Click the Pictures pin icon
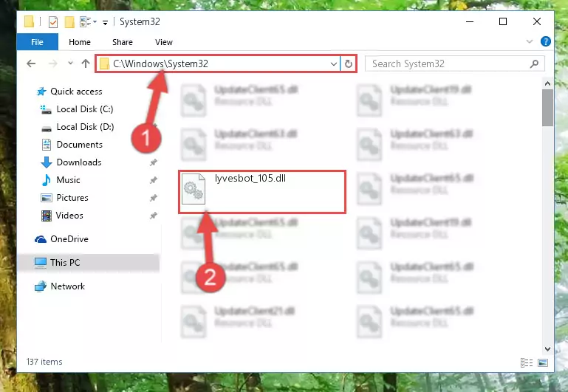This screenshot has width=568, height=392. point(153,198)
